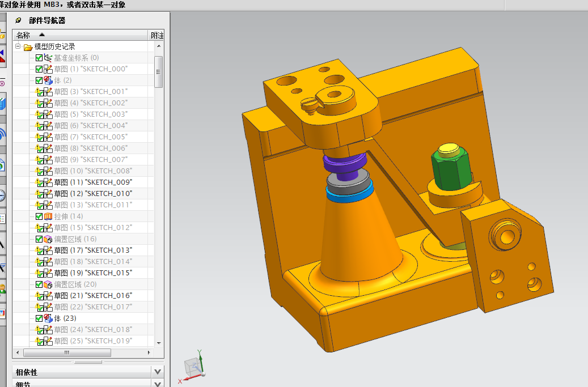The width and height of the screenshot is (588, 387).
Task: Toggle checkbox of 草图 (17) SKETCH_013
Action: [39, 250]
